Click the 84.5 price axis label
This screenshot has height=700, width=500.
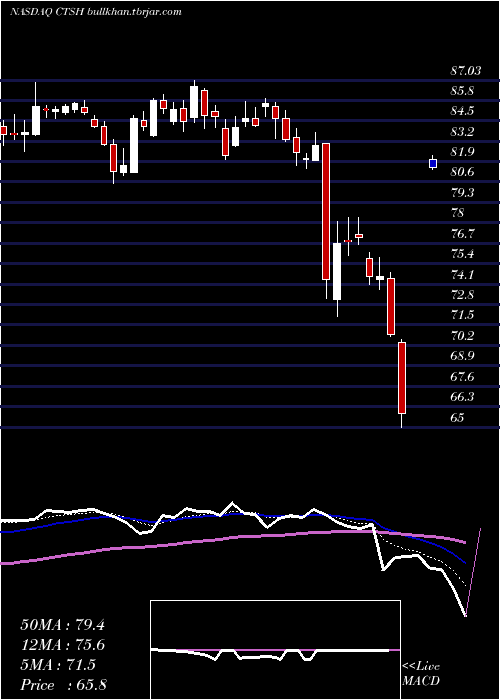462,111
